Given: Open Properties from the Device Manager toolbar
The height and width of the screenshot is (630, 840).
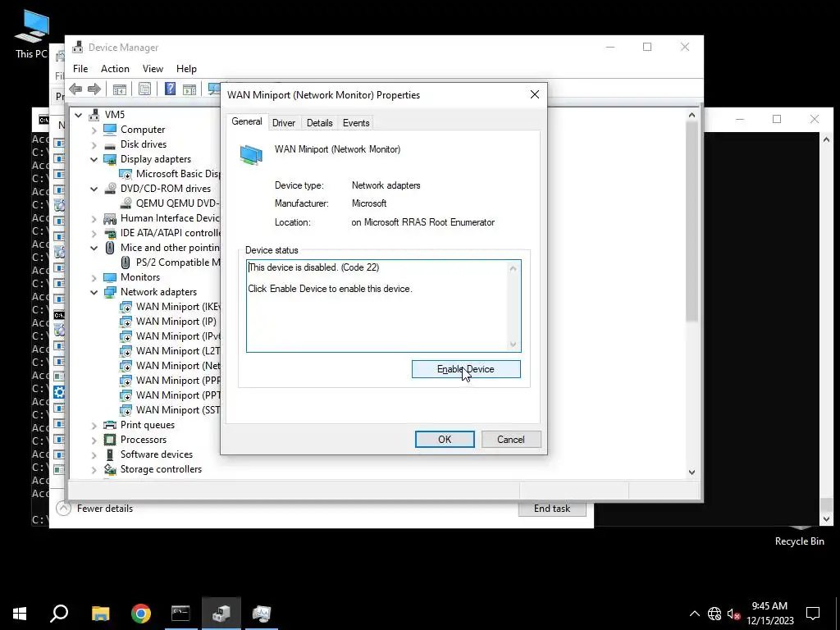Looking at the screenshot, I should point(144,89).
